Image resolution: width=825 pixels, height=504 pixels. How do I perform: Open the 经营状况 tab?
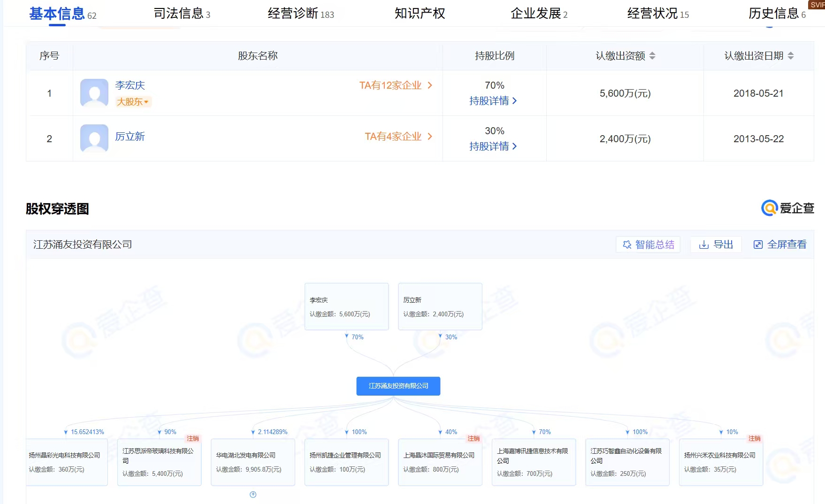coord(658,14)
